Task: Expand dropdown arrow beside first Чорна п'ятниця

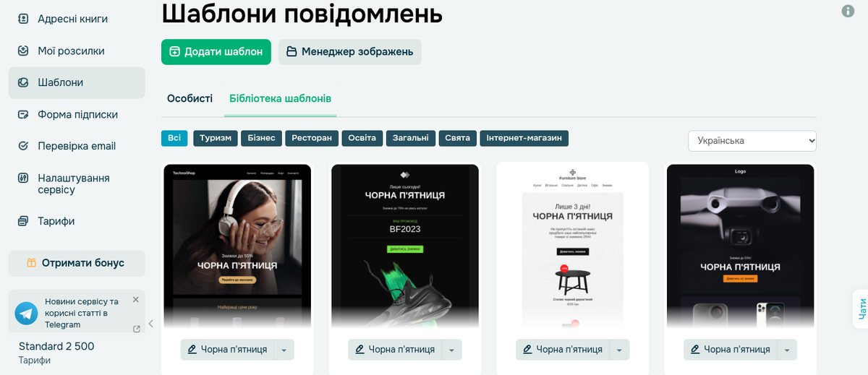Action: pos(284,350)
